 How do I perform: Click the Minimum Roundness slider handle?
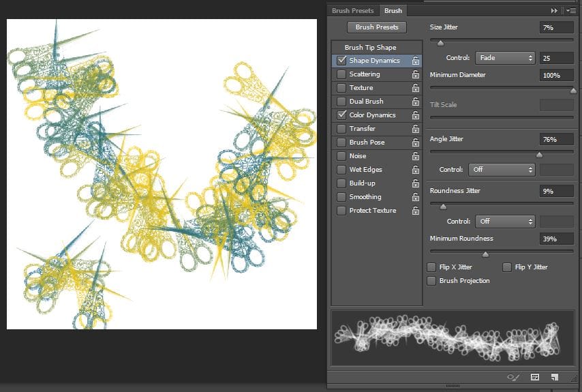[x=485, y=254]
